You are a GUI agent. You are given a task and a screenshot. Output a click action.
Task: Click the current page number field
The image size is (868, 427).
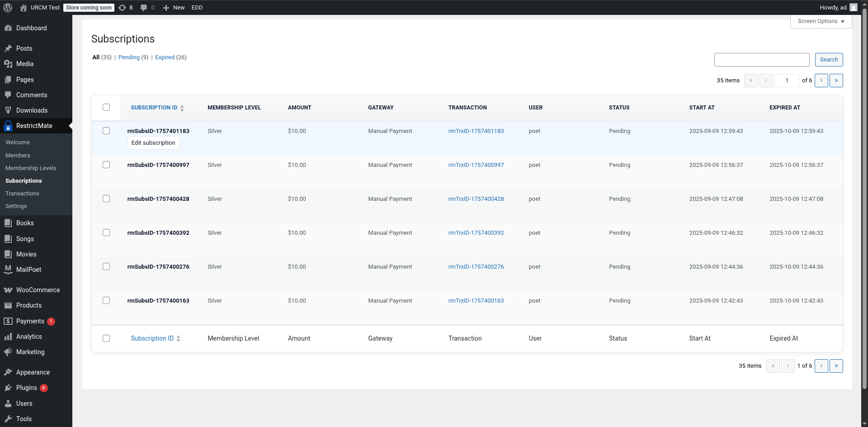(x=787, y=81)
